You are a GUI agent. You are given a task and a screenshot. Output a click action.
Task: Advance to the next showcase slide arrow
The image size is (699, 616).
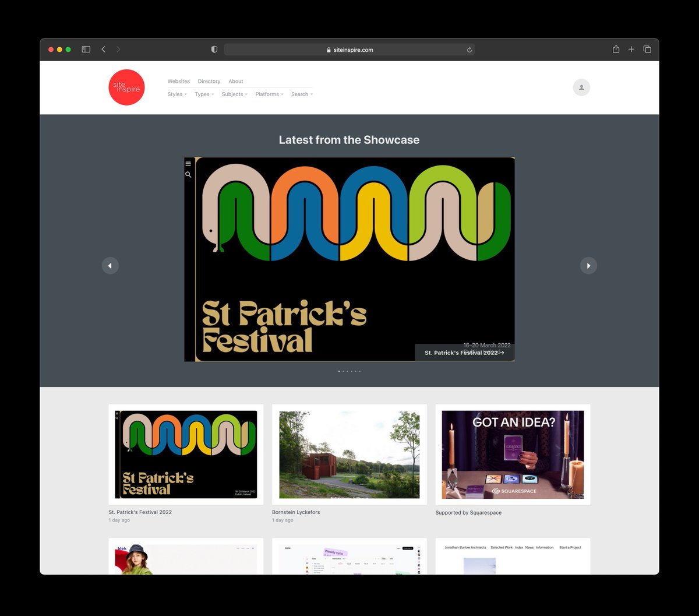(588, 266)
